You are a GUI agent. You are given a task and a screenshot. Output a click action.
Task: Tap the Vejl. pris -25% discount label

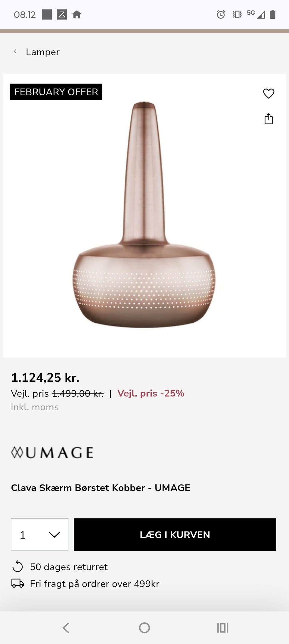151,393
